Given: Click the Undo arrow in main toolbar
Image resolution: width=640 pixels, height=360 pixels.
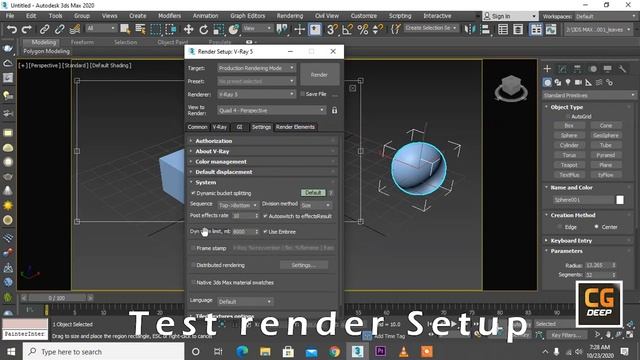Looking at the screenshot, I should (12, 29).
